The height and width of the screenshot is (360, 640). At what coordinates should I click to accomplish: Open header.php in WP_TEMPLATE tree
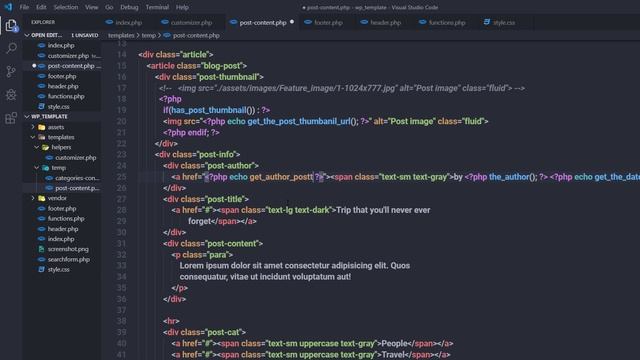63,229
